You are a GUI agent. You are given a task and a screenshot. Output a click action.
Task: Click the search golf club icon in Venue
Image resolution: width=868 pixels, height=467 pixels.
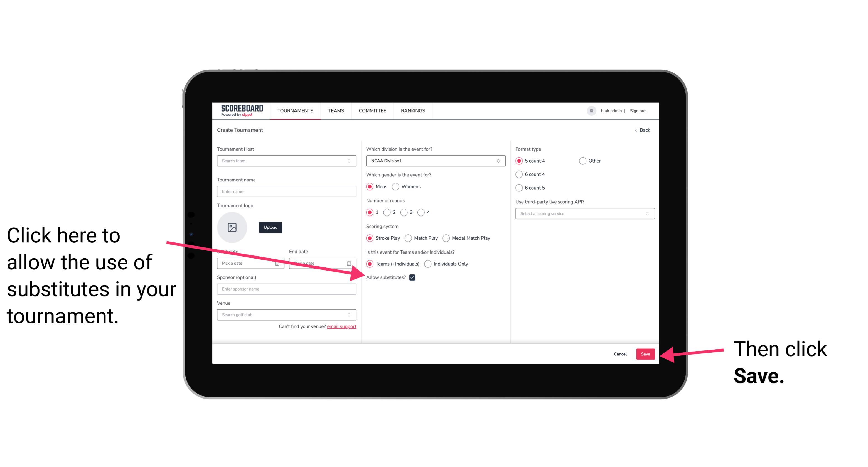coord(351,315)
